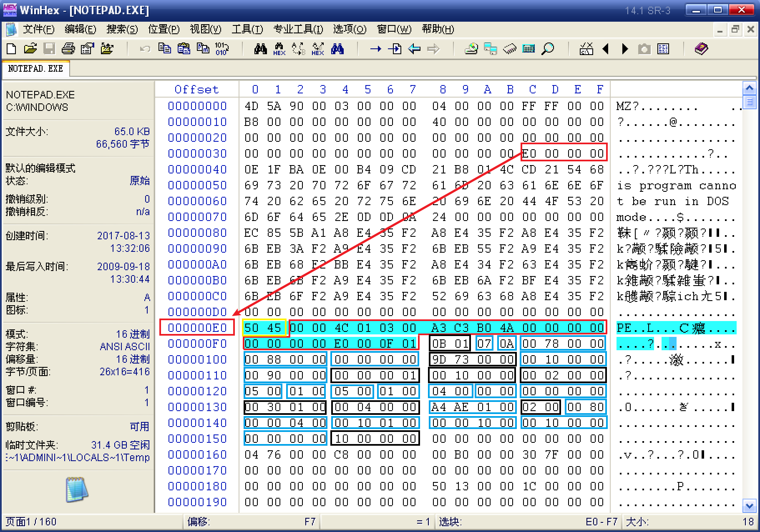Click the New file icon

(12, 49)
